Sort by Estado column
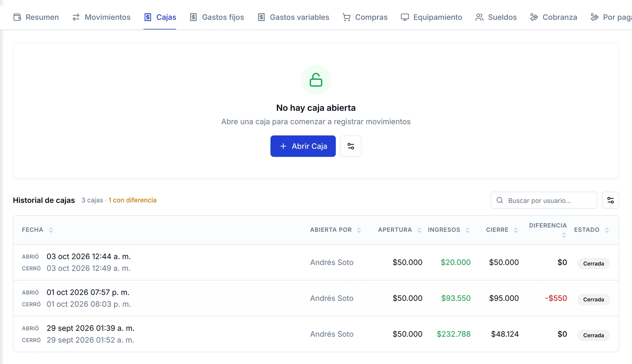 [x=591, y=230]
